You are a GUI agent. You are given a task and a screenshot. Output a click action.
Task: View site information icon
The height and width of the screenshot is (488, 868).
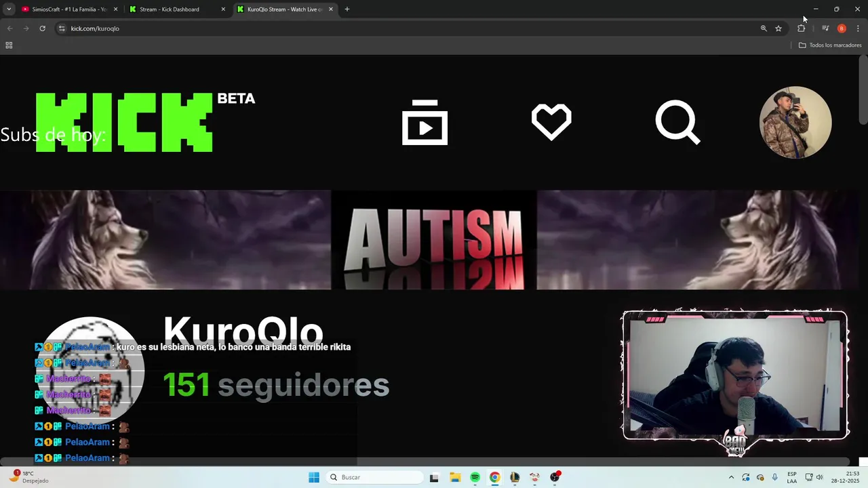tap(62, 28)
